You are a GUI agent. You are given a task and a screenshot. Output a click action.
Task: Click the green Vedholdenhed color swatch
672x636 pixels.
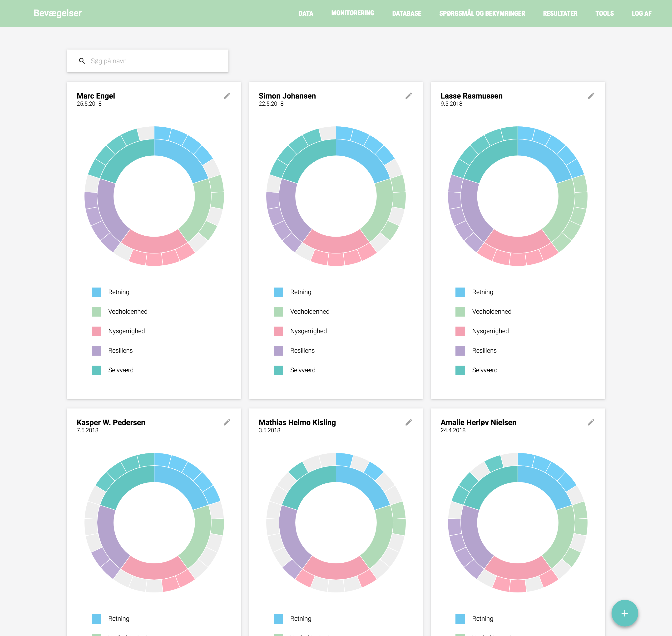pos(97,311)
